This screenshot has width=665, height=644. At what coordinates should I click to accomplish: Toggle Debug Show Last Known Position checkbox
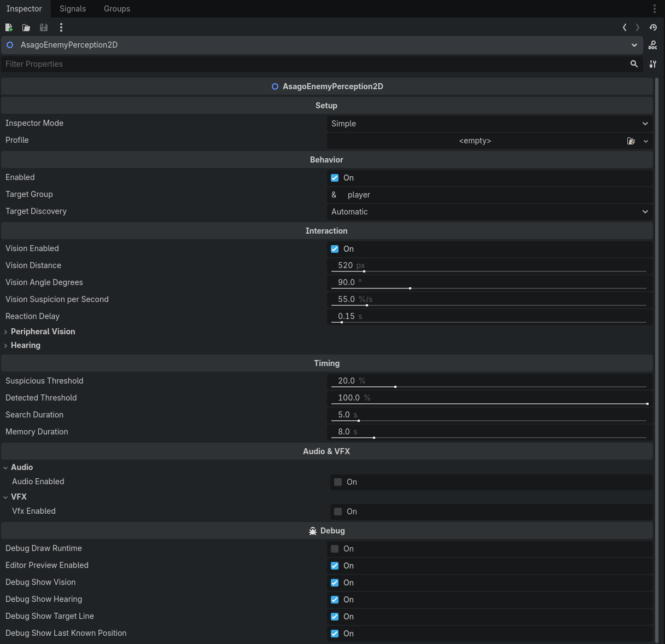pos(335,634)
